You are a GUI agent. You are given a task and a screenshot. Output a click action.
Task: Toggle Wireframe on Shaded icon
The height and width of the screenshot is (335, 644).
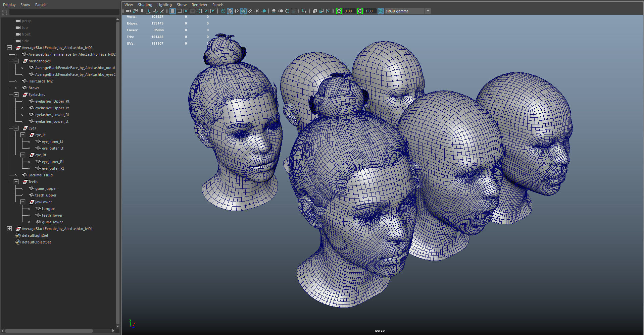click(x=243, y=11)
